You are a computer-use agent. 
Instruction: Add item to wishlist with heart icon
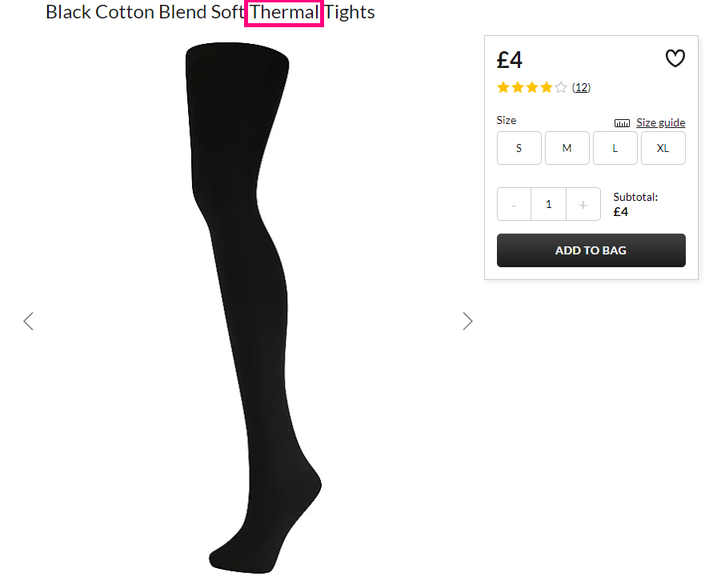pos(675,58)
